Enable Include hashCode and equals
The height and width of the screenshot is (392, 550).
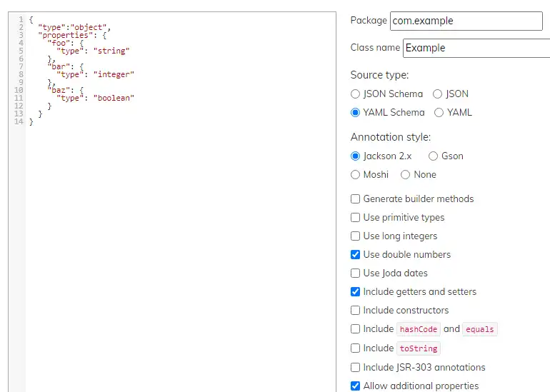coord(356,329)
